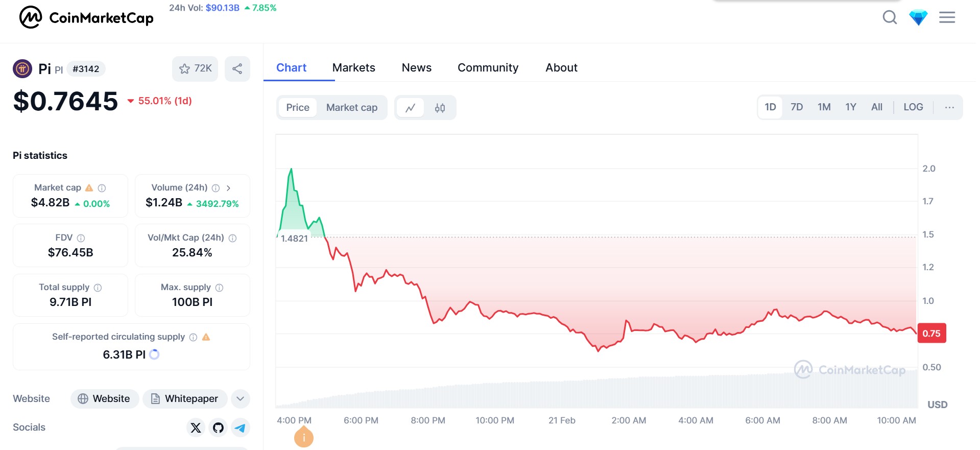Click the search magnifier icon
This screenshot has width=980, height=450.
tap(890, 17)
